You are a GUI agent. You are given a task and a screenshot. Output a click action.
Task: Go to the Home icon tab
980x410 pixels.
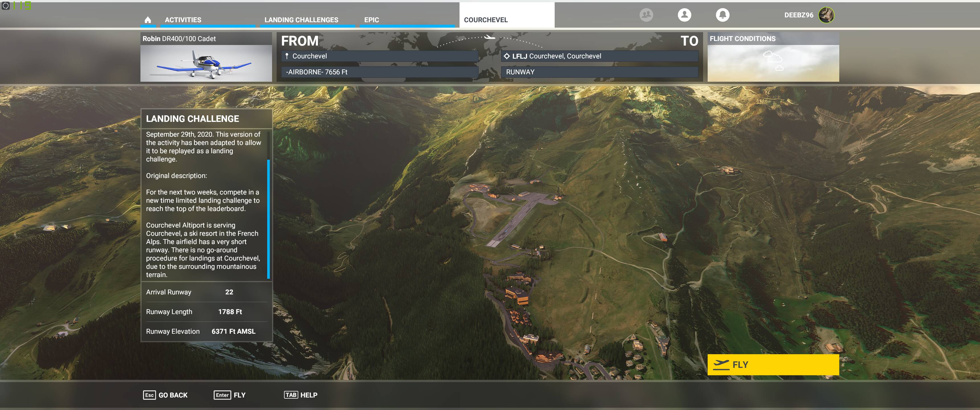(x=148, y=20)
